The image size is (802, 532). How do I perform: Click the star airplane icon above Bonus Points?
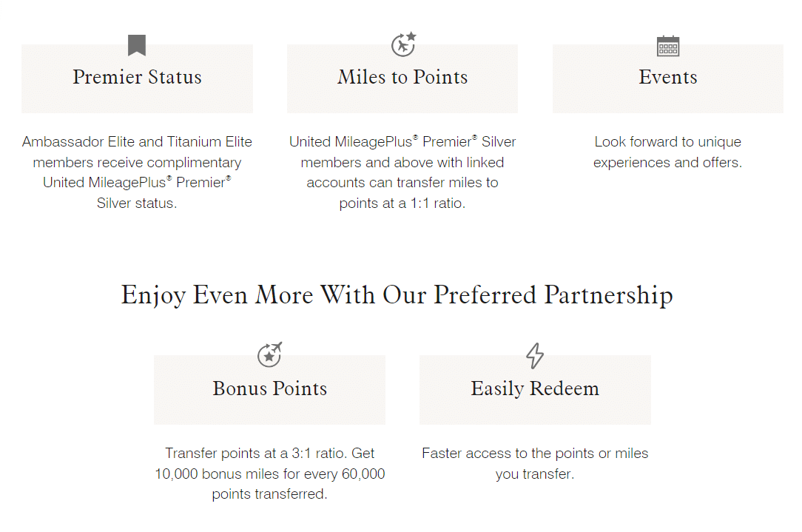click(269, 355)
